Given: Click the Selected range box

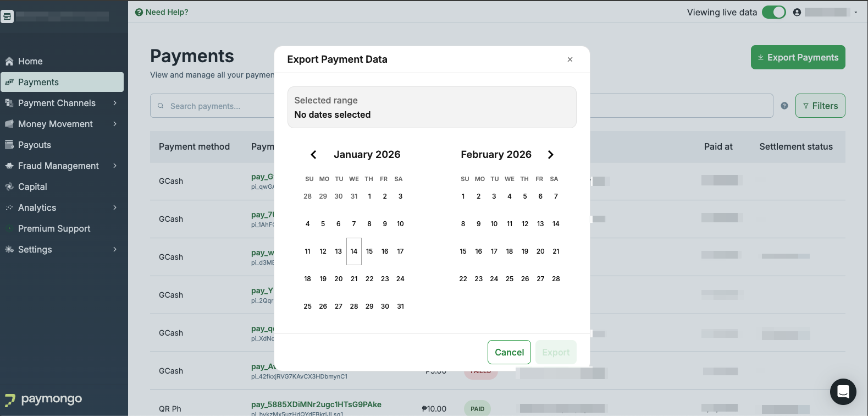Looking at the screenshot, I should point(432,107).
